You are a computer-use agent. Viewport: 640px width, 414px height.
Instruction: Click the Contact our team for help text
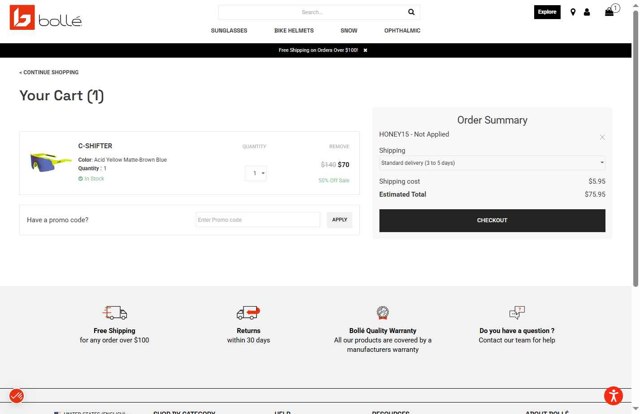[x=517, y=340]
